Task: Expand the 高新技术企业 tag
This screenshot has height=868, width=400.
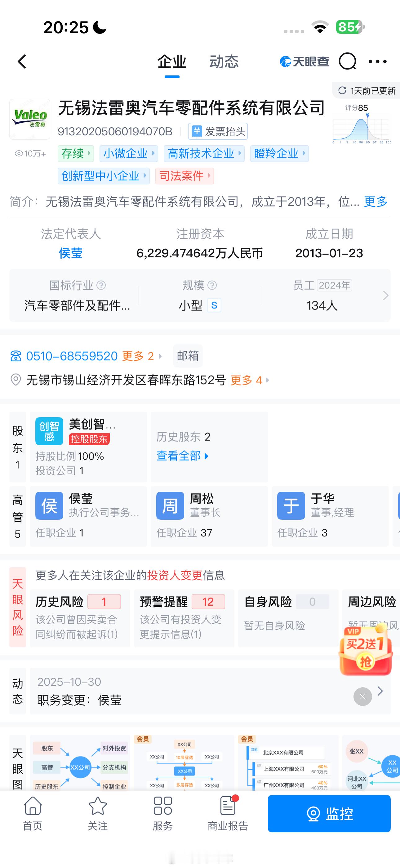Action: pyautogui.click(x=204, y=154)
